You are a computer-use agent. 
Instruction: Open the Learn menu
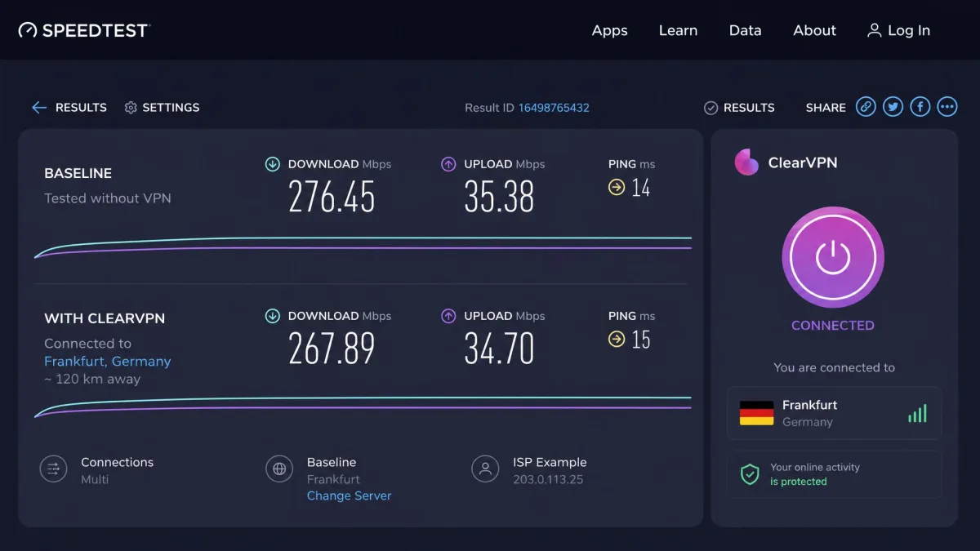[678, 30]
